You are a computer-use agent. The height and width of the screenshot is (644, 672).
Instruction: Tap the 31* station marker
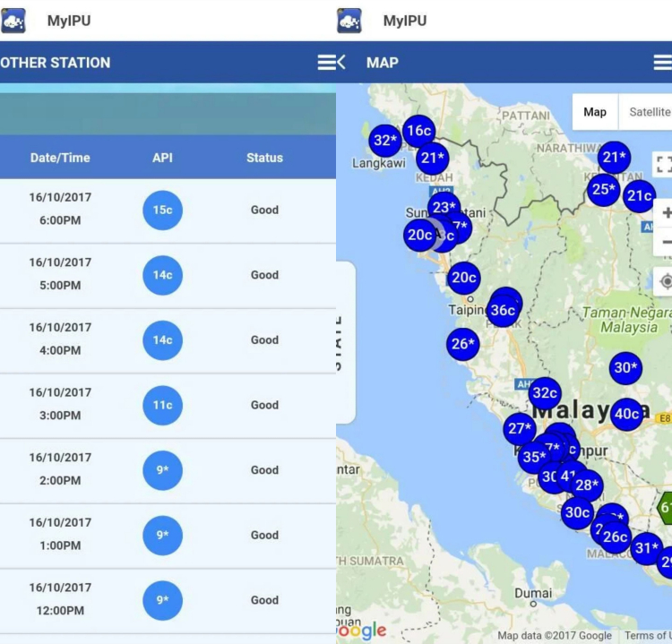tap(647, 548)
